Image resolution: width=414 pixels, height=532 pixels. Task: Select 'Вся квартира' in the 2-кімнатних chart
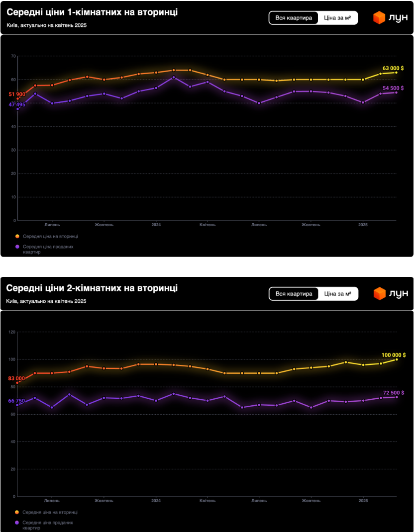click(294, 294)
